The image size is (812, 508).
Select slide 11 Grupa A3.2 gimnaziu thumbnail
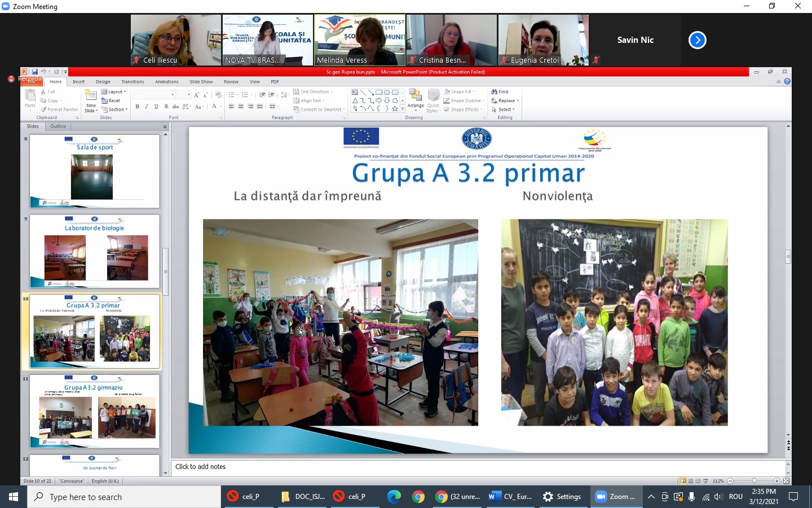tap(95, 412)
